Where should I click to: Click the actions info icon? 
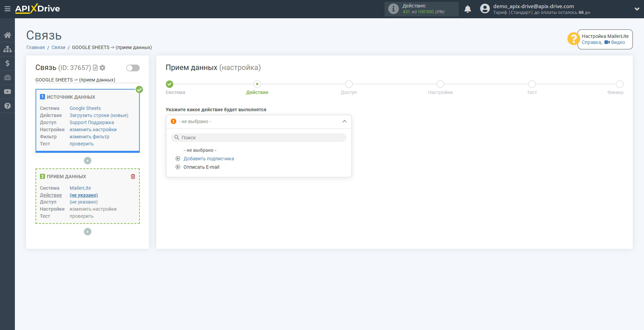pos(393,9)
